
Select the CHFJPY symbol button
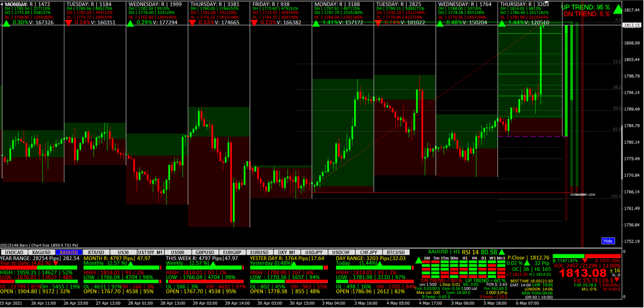(x=369, y=252)
